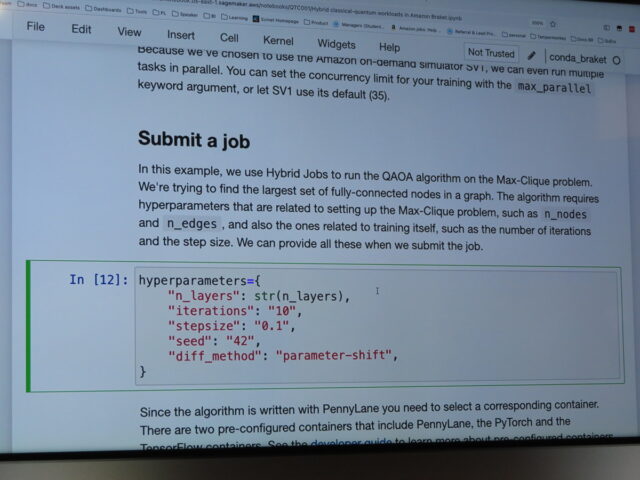
Task: Click the n_nodes inline code text
Action: click(564, 214)
